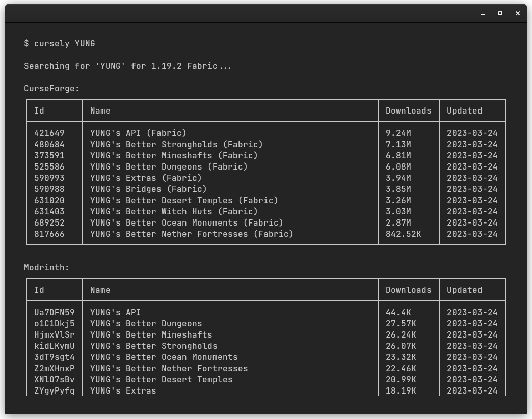Click the Modrinth table 'Name' header
The height and width of the screenshot is (419, 532).
tap(100, 290)
